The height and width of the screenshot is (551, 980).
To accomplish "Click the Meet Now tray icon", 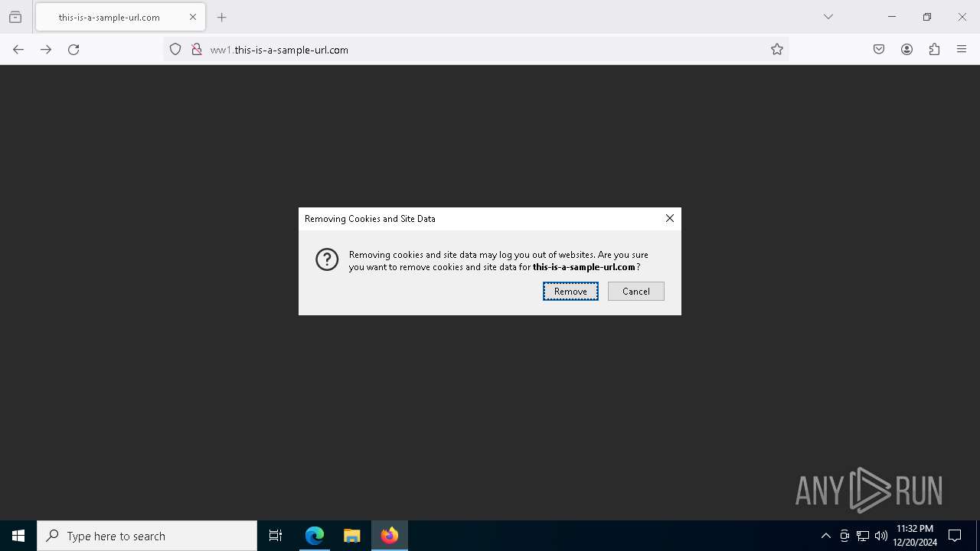I will [x=844, y=536].
